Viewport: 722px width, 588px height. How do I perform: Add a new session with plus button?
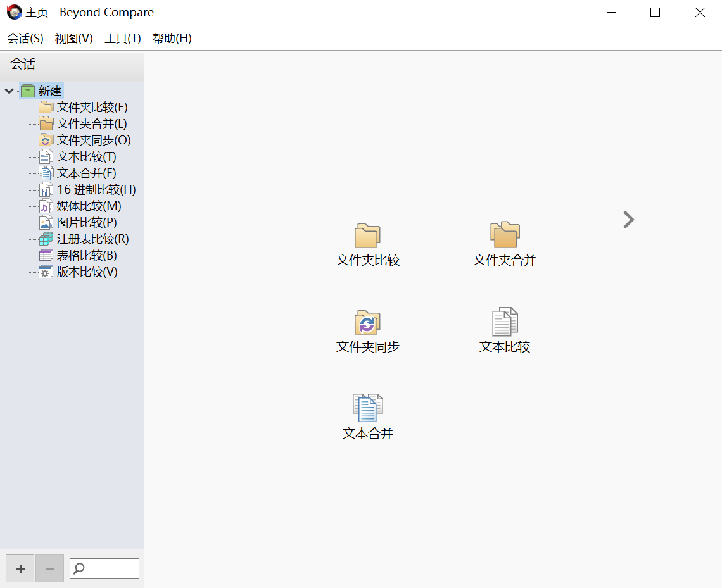[x=20, y=568]
